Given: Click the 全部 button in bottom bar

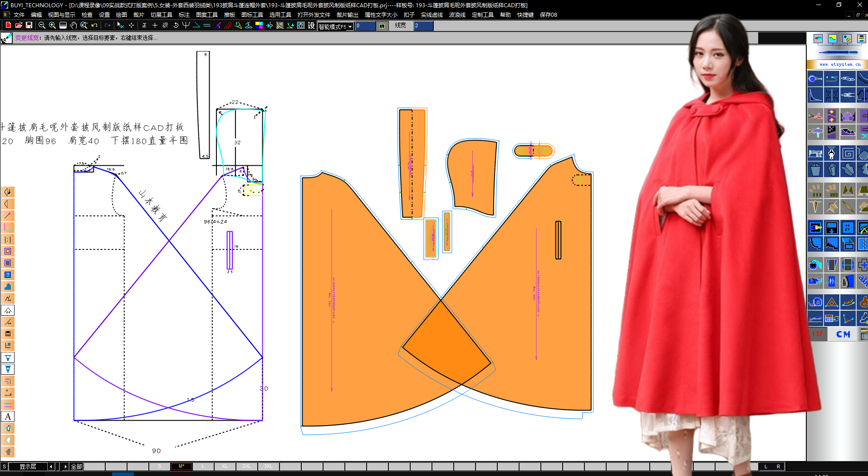Looking at the screenshot, I should coord(76,466).
